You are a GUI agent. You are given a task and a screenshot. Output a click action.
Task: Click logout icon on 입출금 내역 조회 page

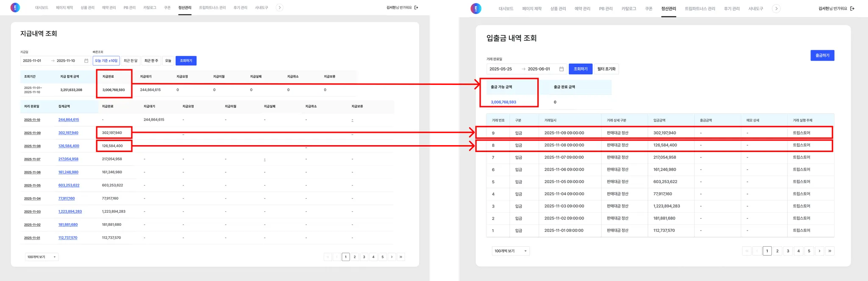pyautogui.click(x=852, y=8)
